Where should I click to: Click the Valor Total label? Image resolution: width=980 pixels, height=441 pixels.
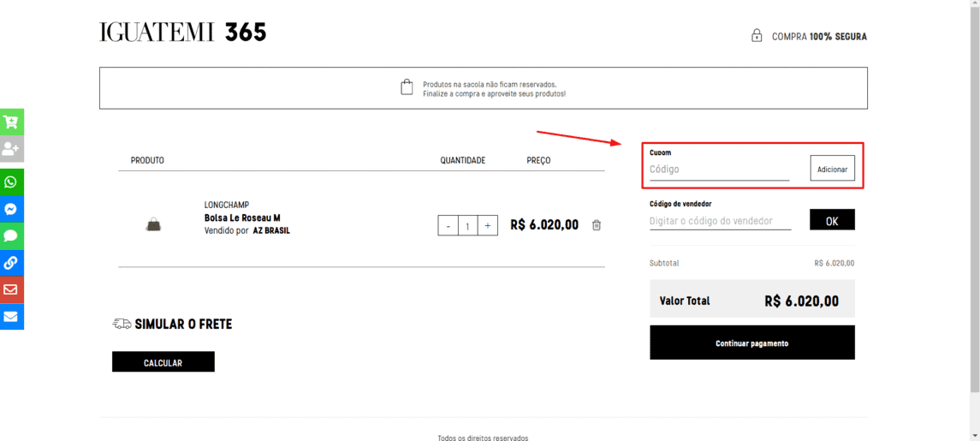click(x=685, y=301)
